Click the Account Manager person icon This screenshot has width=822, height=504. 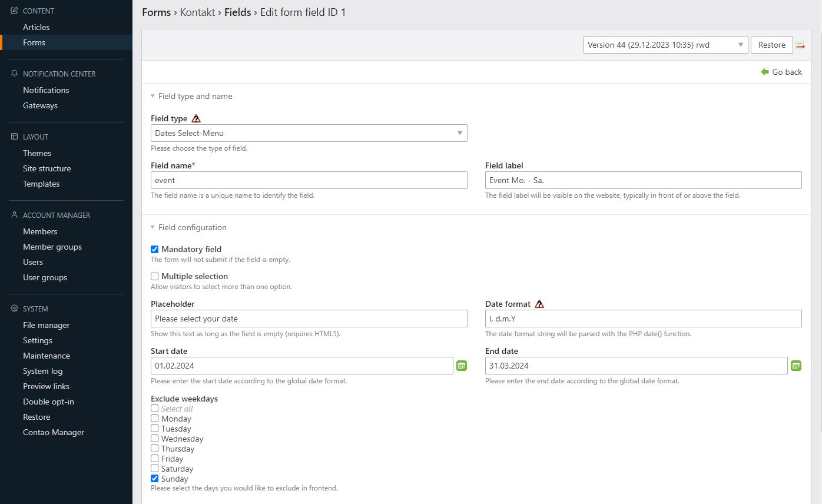pos(15,215)
